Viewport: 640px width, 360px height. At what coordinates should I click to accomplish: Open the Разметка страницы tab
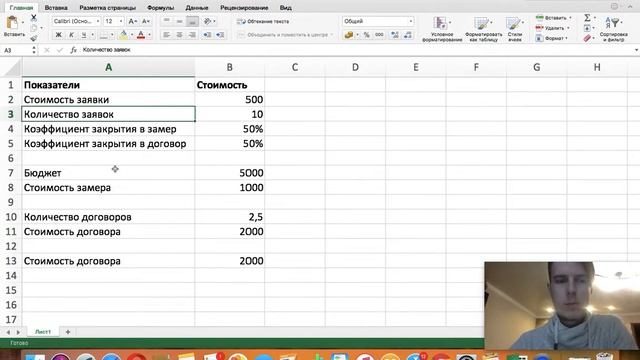point(107,7)
